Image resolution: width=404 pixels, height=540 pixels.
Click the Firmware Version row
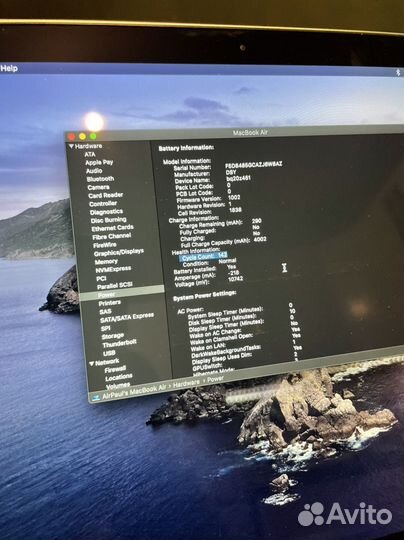click(x=208, y=199)
